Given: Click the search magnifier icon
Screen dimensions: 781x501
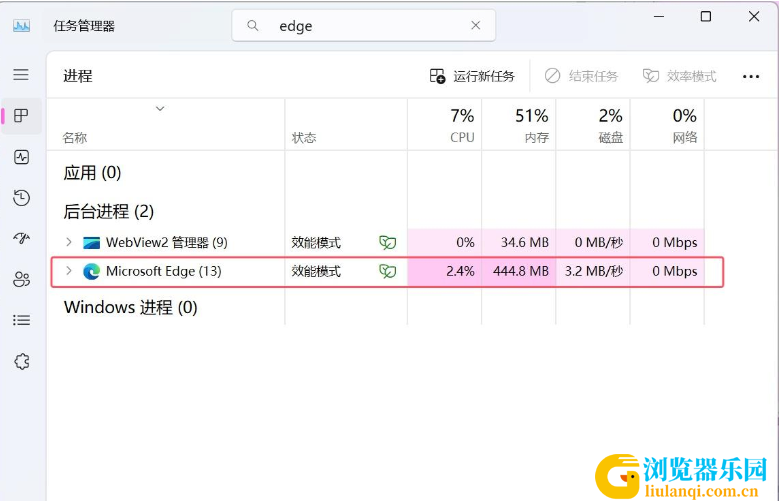Looking at the screenshot, I should [x=253, y=25].
